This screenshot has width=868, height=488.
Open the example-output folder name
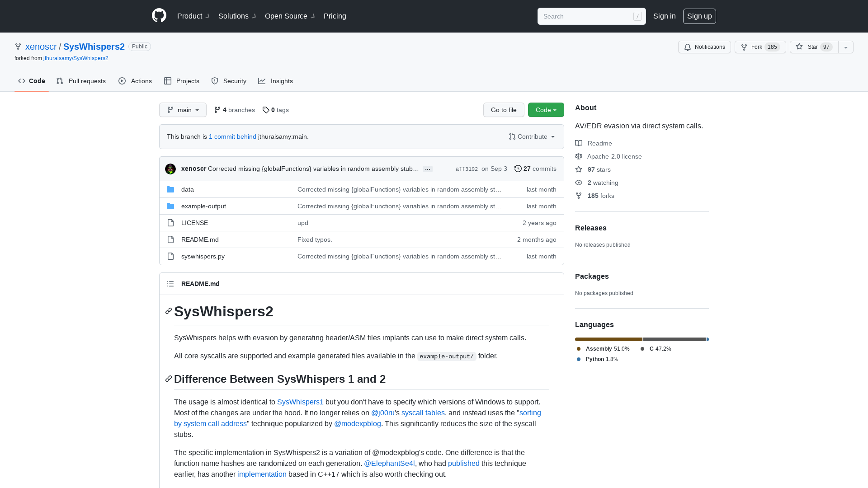(x=203, y=206)
